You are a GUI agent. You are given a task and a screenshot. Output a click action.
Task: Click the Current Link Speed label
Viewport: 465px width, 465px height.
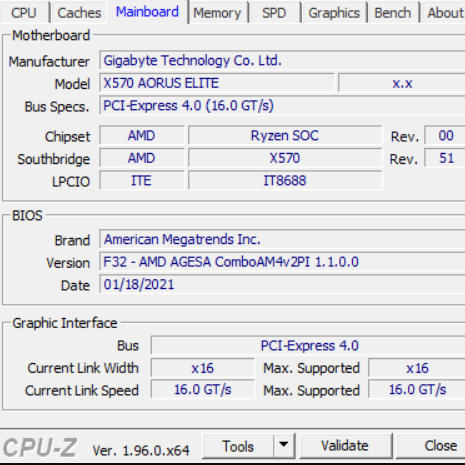(82, 391)
